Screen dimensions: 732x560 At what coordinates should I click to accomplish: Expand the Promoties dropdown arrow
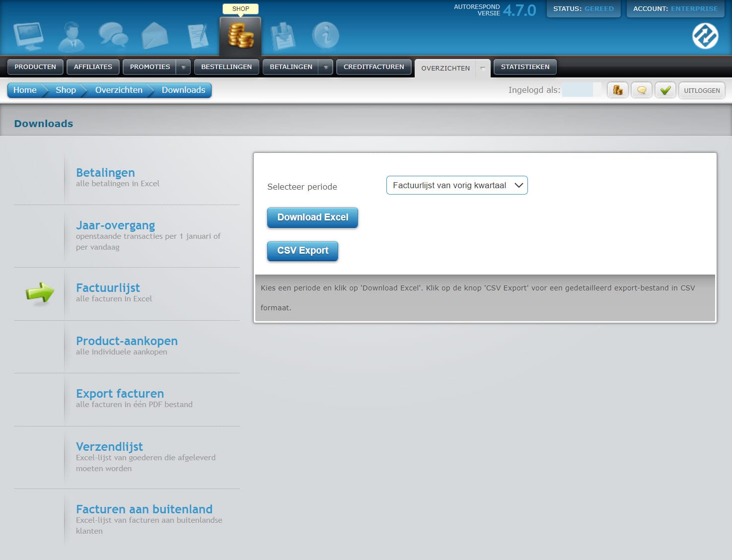[184, 67]
